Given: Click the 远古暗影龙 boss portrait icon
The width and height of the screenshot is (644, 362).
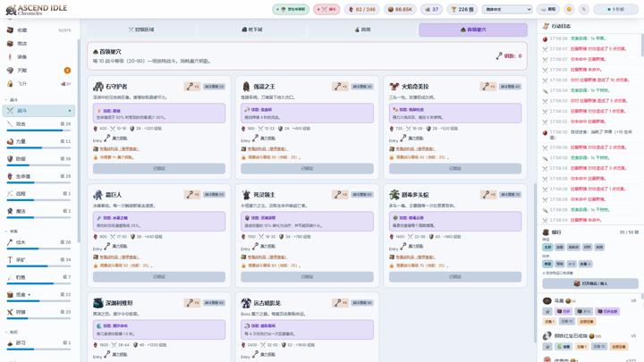Looking at the screenshot, I should pos(246,303).
